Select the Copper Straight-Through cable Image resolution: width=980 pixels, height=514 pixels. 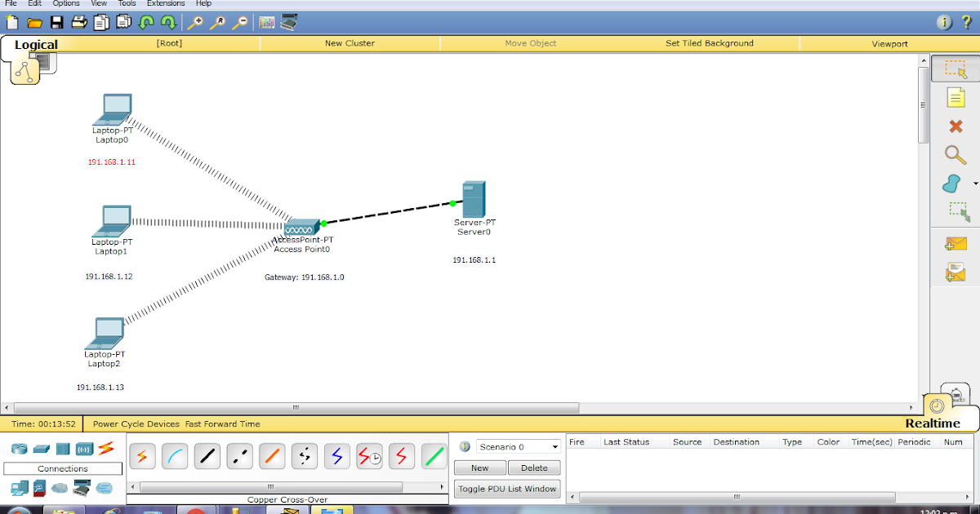tap(207, 456)
